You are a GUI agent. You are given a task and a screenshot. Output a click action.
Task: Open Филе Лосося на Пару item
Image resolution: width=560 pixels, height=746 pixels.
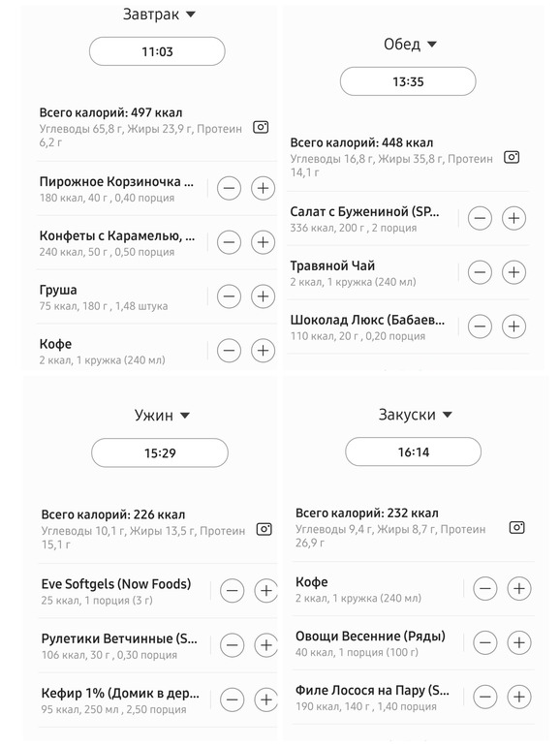click(x=372, y=698)
